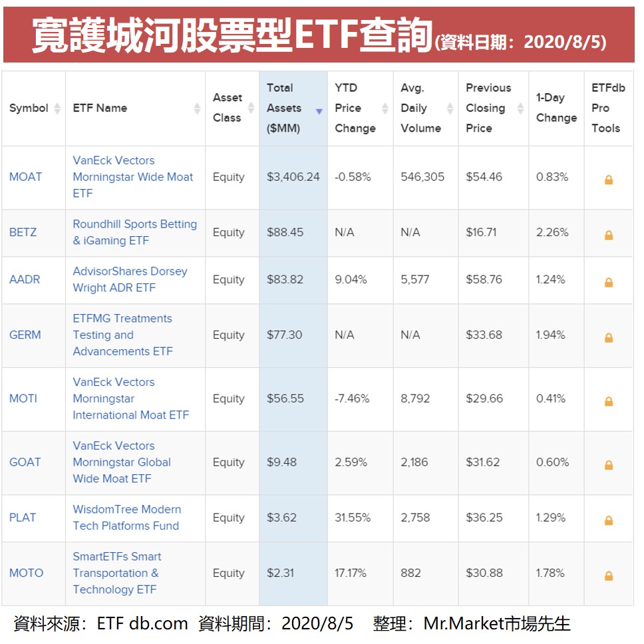Open the BETZ symbol link

(x=23, y=232)
